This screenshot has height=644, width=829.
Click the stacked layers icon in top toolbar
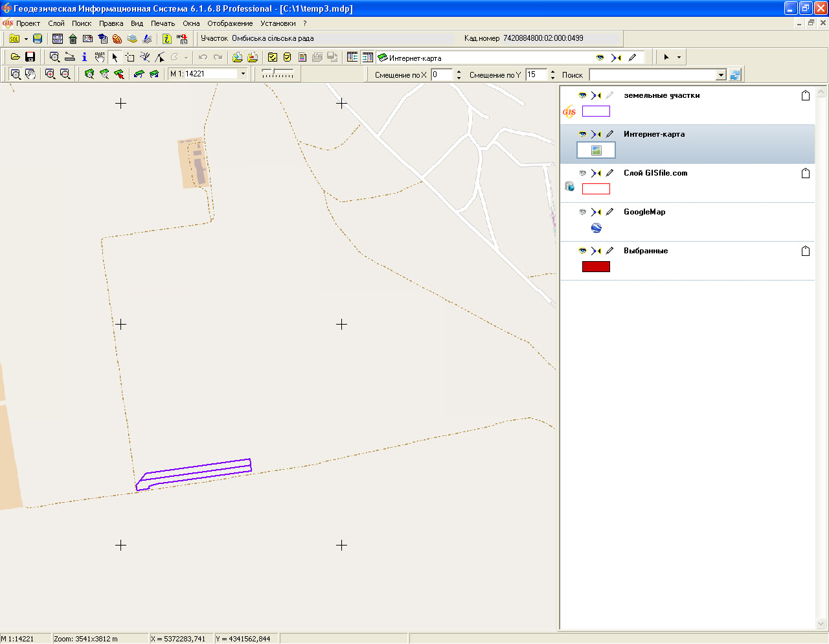[x=132, y=39]
